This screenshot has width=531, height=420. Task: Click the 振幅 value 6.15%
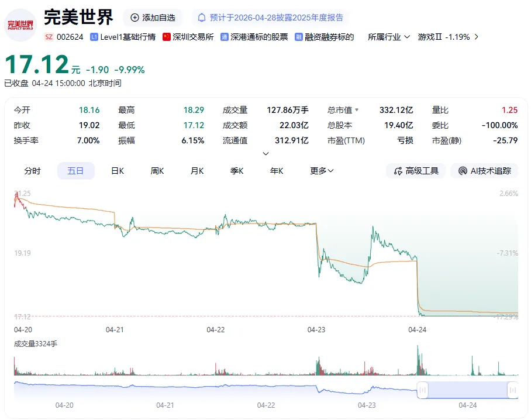point(193,140)
